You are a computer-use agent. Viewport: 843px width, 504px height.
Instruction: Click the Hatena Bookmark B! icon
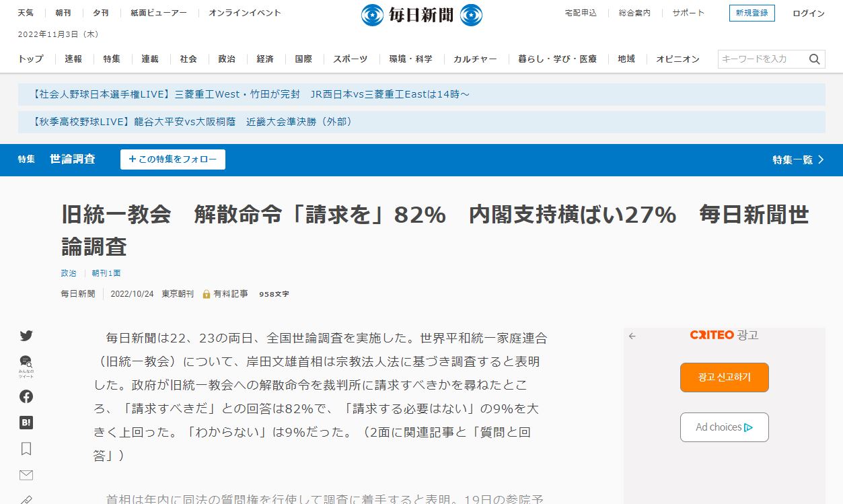26,423
